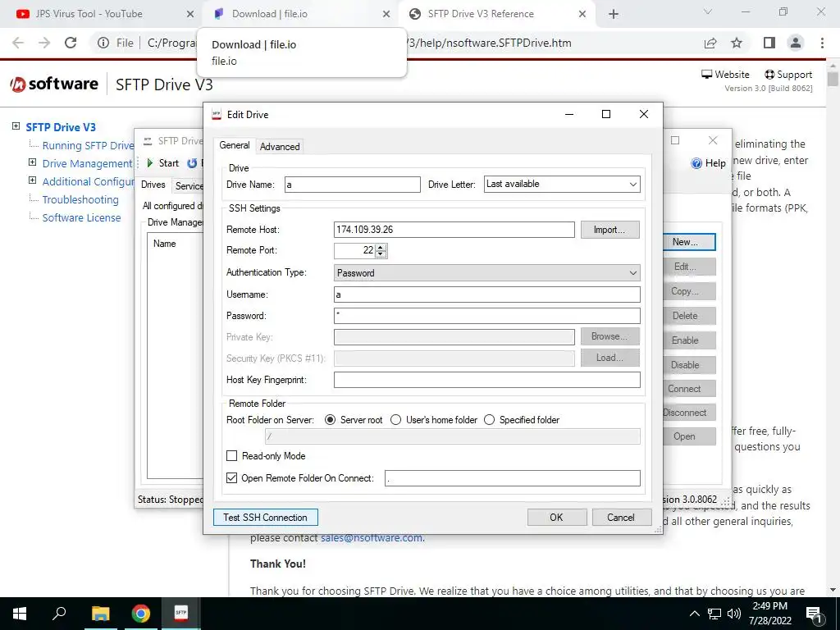Toggle the browser side panel icon
840x630 pixels.
click(x=769, y=43)
